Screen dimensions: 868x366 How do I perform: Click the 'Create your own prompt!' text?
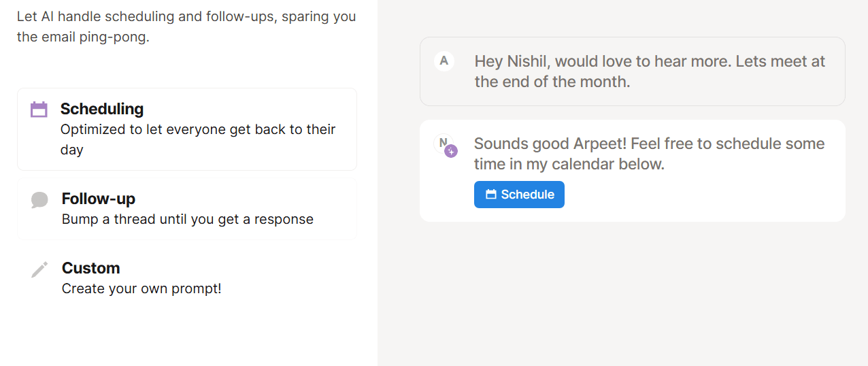[141, 288]
